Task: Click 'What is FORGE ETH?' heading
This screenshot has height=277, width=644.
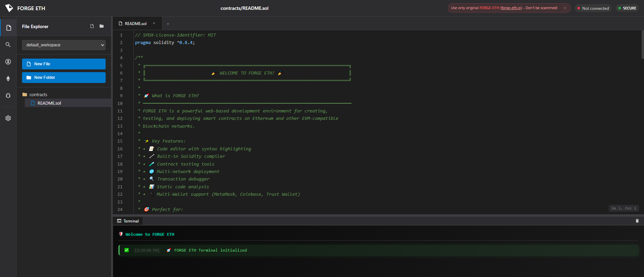Action: point(175,96)
